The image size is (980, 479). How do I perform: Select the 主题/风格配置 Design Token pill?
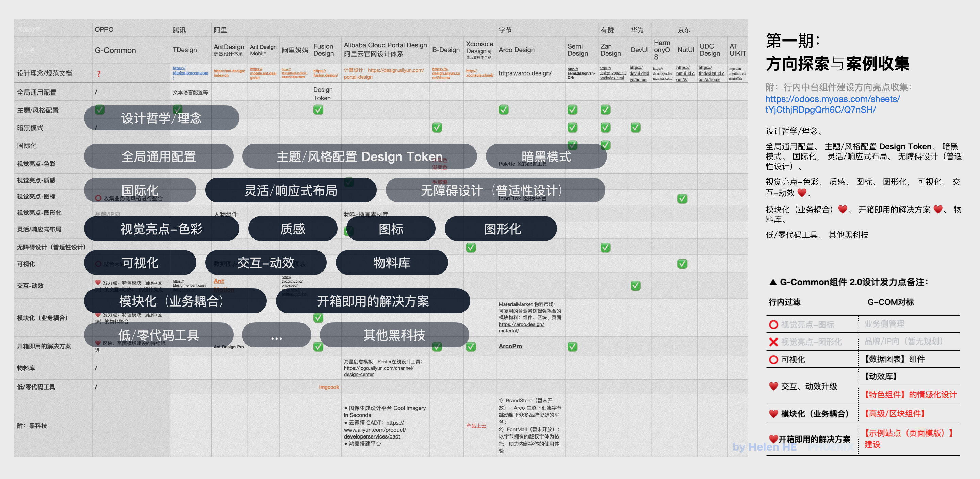359,156
